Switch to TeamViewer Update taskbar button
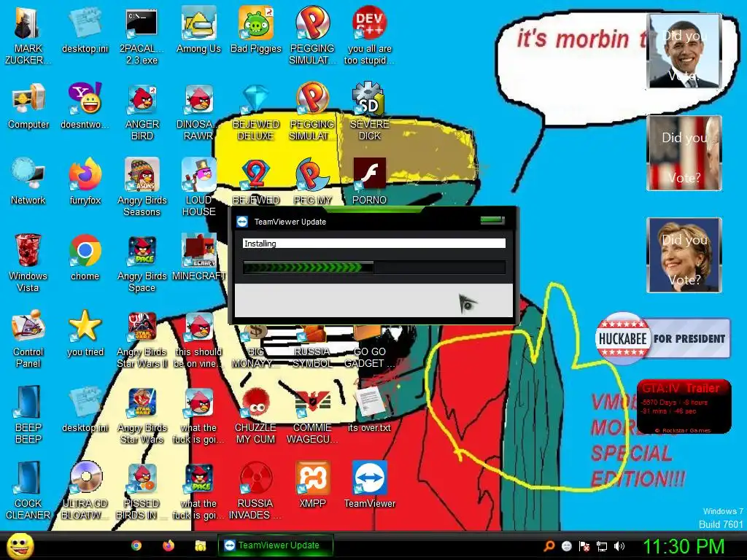Image resolution: width=747 pixels, height=560 pixels. (x=275, y=545)
